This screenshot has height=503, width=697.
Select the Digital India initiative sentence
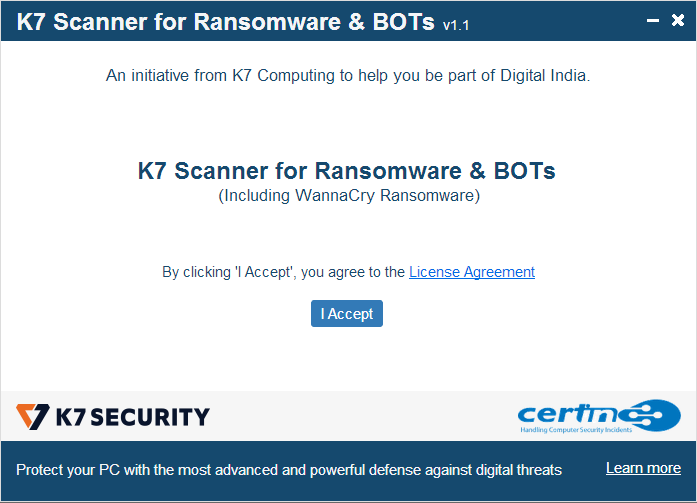click(x=348, y=76)
